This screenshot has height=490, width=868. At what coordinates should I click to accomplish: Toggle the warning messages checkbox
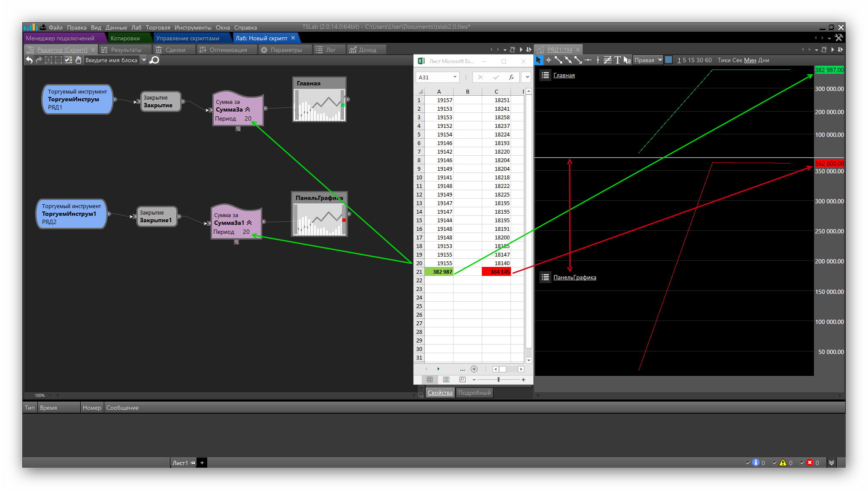tap(775, 463)
